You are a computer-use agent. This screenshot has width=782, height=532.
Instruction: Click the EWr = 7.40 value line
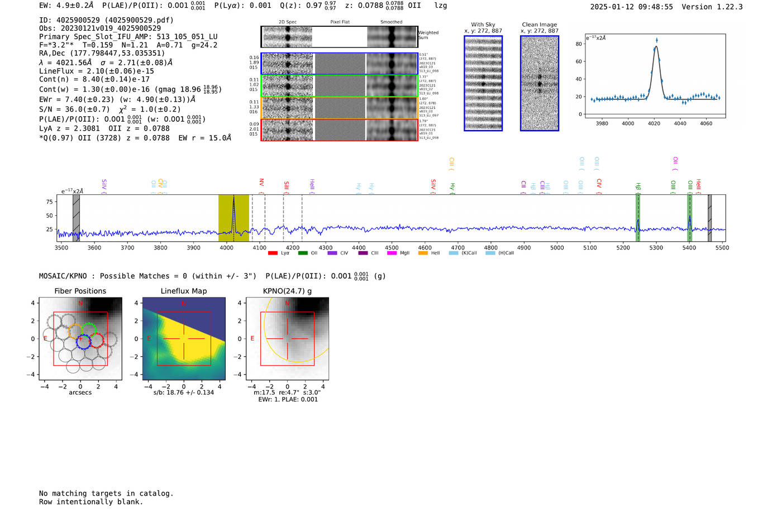tap(117, 99)
